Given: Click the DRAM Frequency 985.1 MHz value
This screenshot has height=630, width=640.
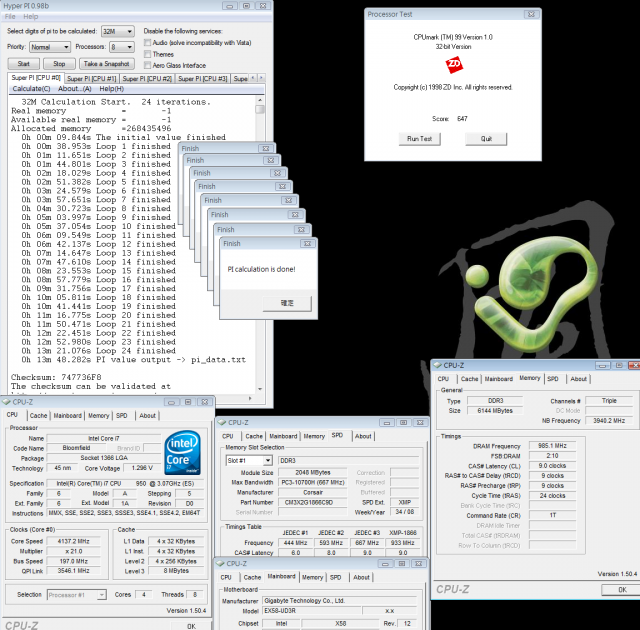Looking at the screenshot, I should [x=552, y=446].
